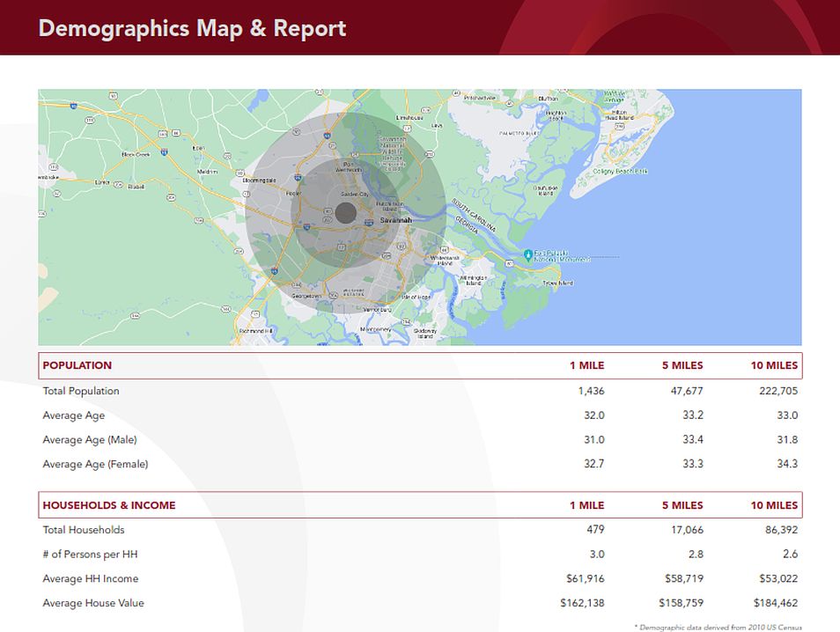
Task: Click the SOUTH CAROLINA border label
Action: 474,214
